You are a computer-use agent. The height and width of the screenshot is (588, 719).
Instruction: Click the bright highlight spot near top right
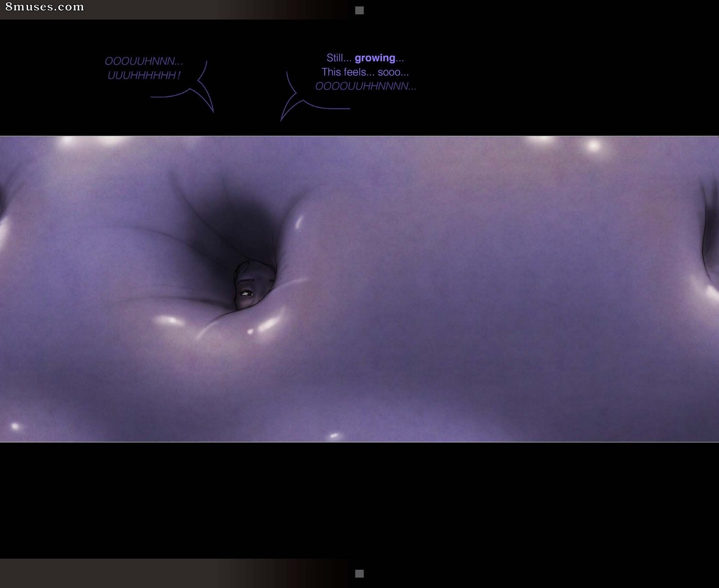(x=593, y=147)
